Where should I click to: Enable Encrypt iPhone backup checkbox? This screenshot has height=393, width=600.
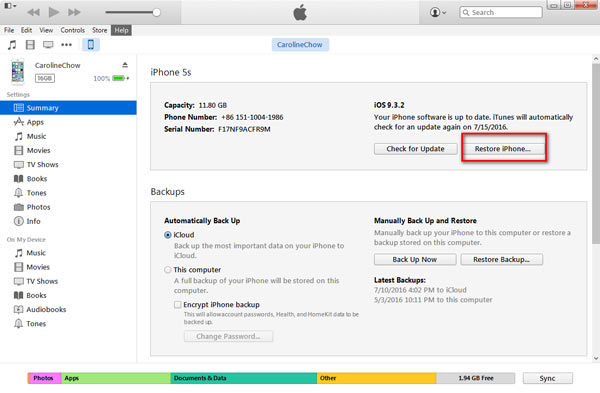pyautogui.click(x=178, y=305)
